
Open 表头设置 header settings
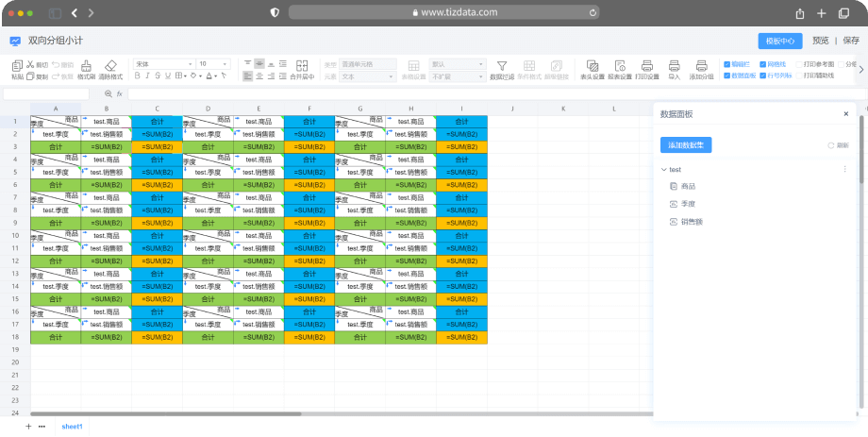[592, 69]
